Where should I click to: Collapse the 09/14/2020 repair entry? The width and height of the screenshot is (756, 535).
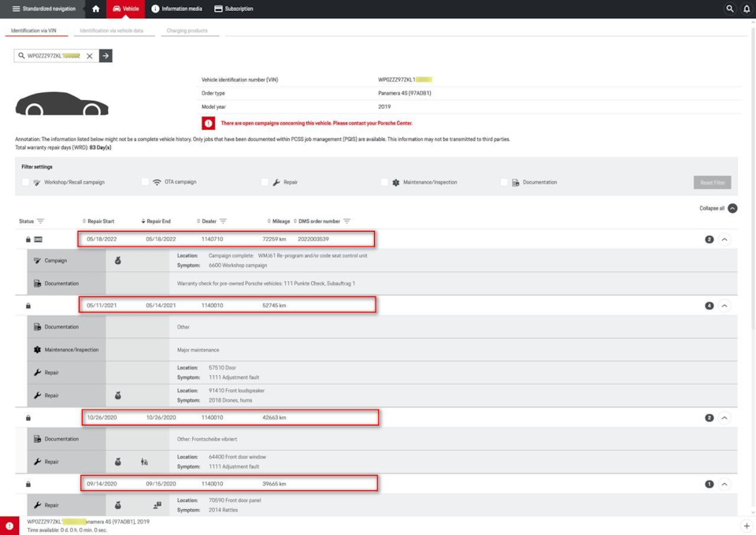pos(724,484)
